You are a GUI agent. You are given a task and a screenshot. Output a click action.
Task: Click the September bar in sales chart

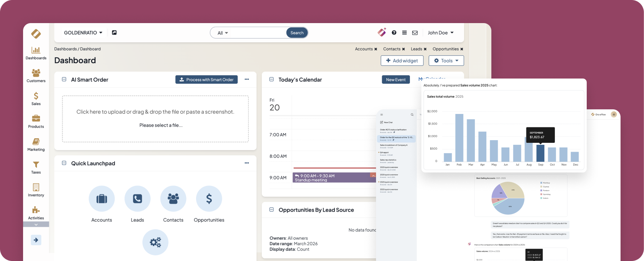point(540,153)
